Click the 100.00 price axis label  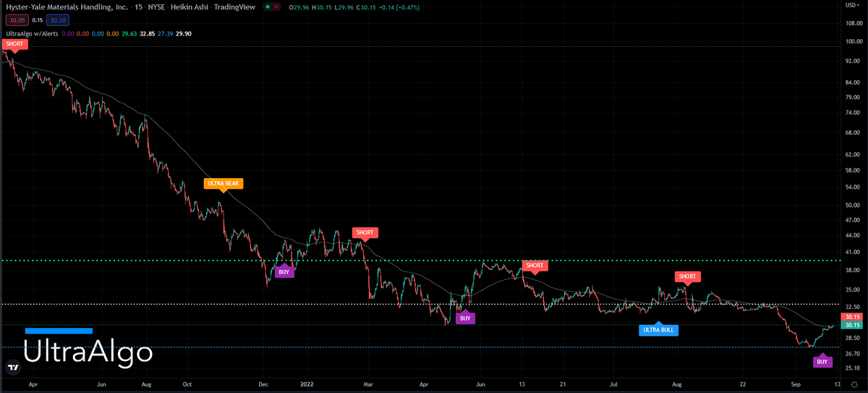pos(852,41)
